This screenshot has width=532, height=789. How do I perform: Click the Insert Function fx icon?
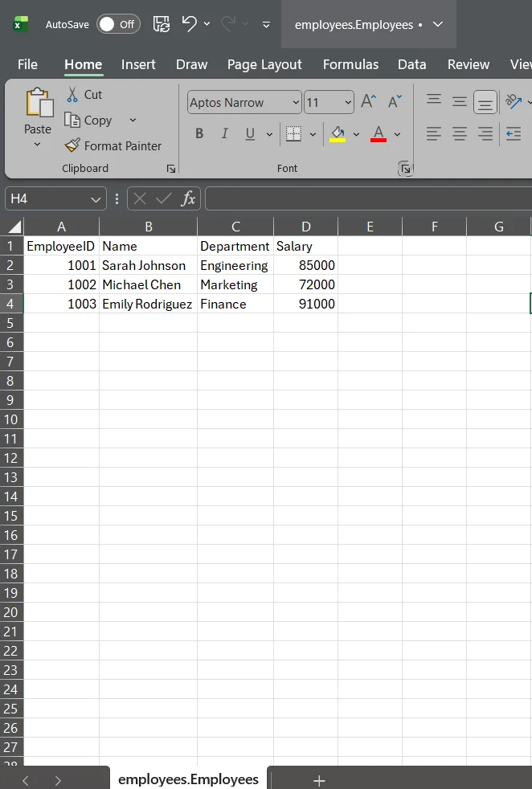click(x=188, y=198)
